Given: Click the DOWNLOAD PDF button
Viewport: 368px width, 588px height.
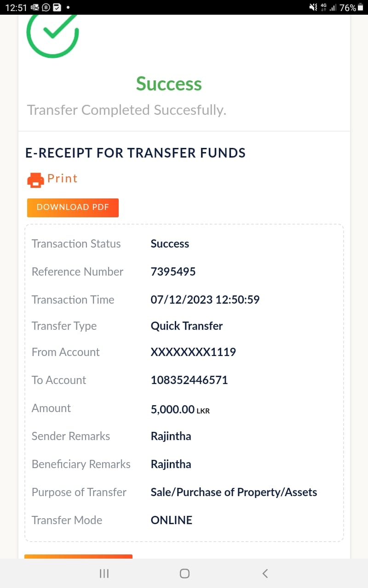Looking at the screenshot, I should click(73, 208).
